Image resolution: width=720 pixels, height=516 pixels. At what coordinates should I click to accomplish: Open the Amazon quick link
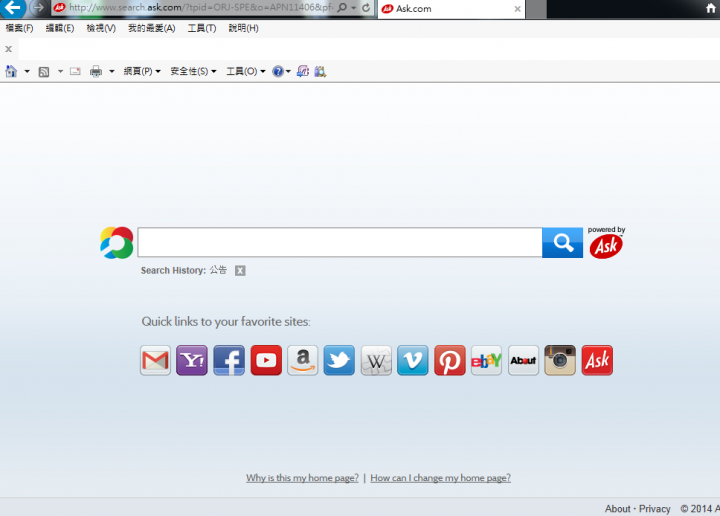click(x=303, y=360)
